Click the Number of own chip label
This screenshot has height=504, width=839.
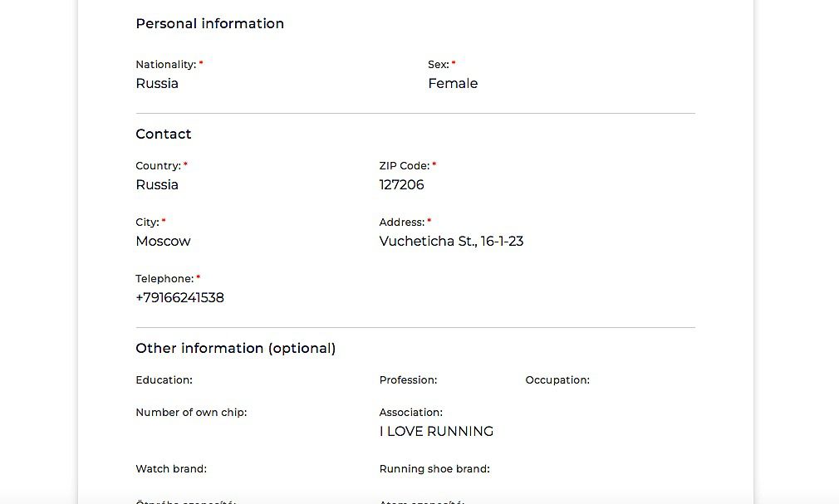pos(191,413)
